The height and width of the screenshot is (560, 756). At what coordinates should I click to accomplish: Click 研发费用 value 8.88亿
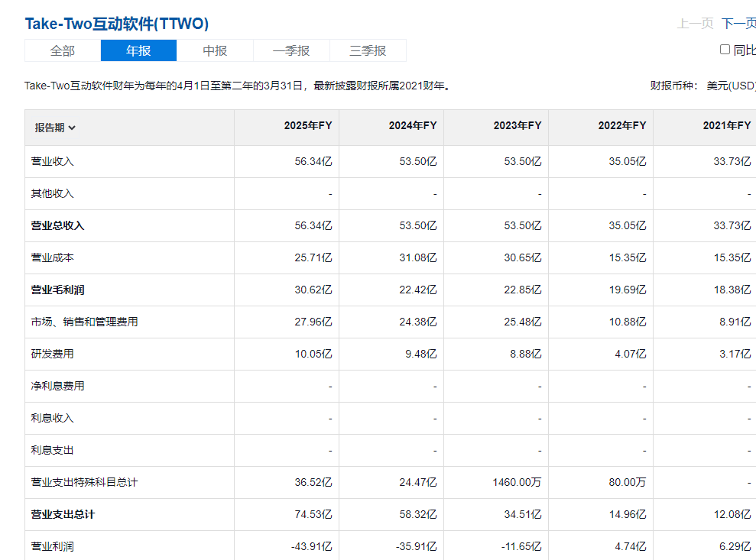(526, 354)
